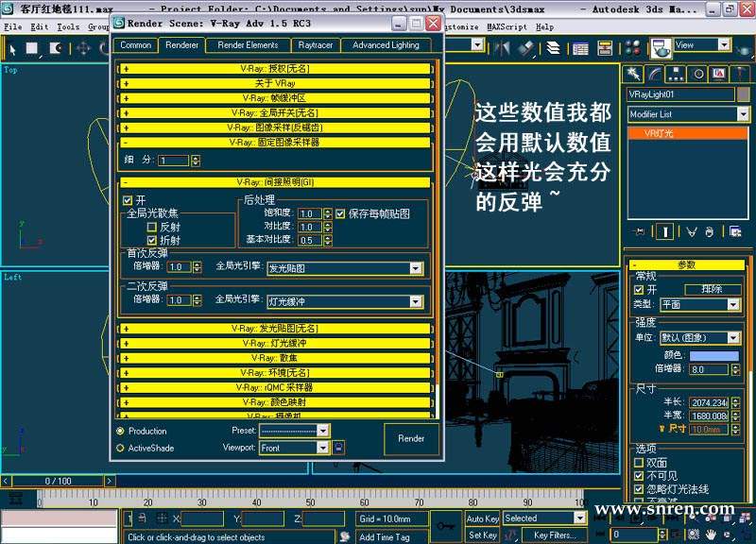Open the 单位 dropdown showing 默认(图象)
Viewport: 756px width, 544px height.
(x=700, y=338)
